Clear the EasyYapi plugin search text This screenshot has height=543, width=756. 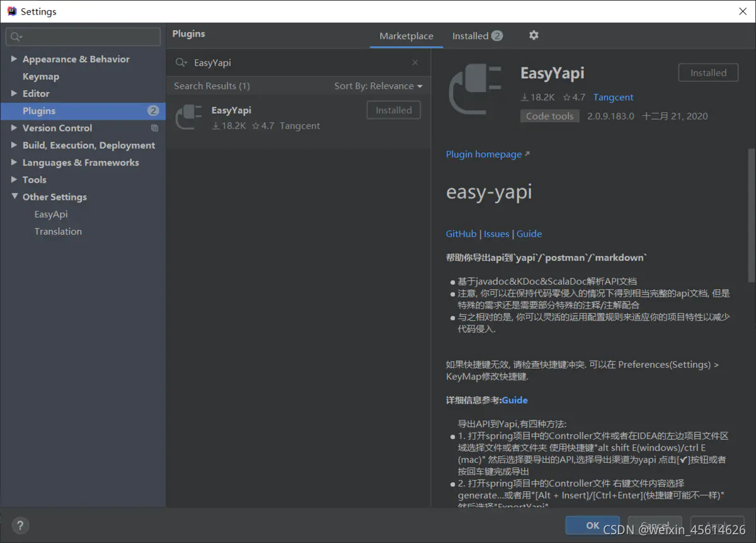click(415, 62)
